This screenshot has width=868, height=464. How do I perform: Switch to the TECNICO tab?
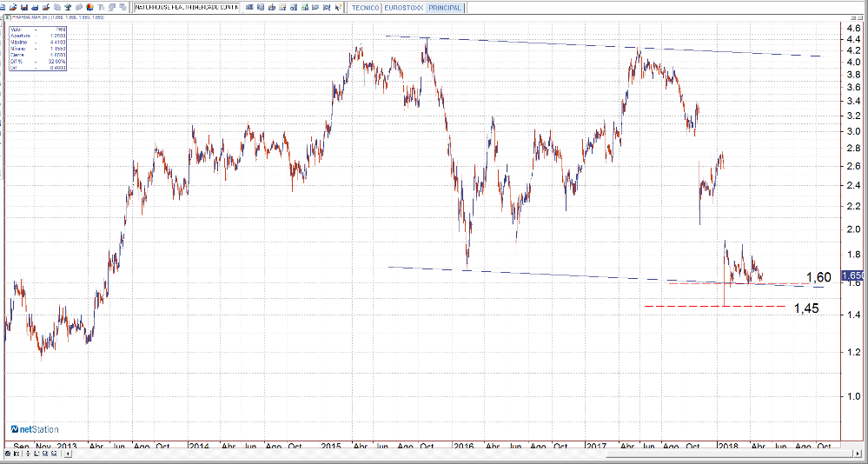coord(365,8)
